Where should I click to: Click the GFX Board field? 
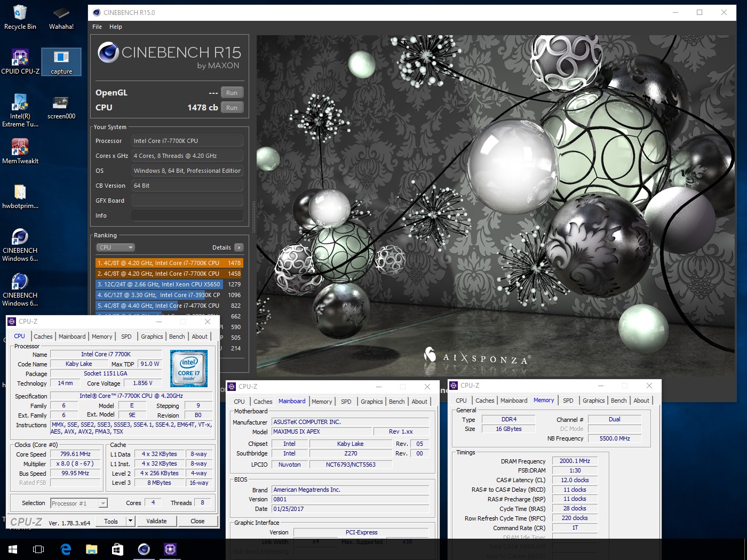187,201
